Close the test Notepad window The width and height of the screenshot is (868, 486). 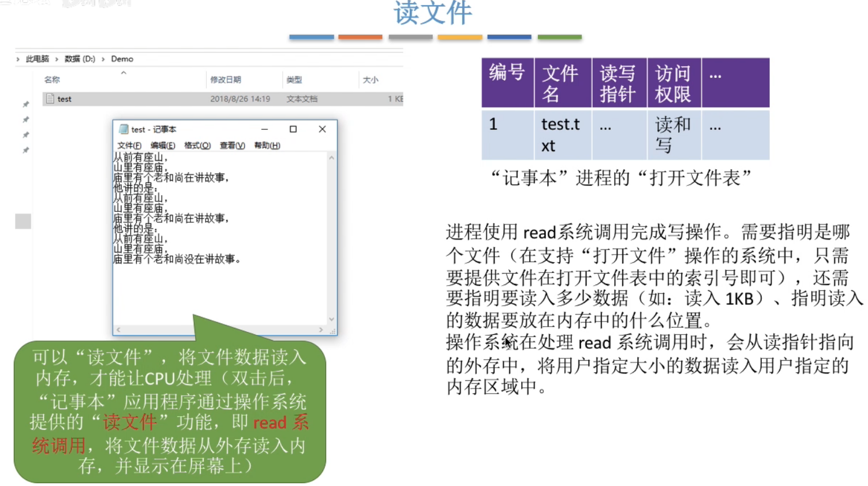coord(323,129)
